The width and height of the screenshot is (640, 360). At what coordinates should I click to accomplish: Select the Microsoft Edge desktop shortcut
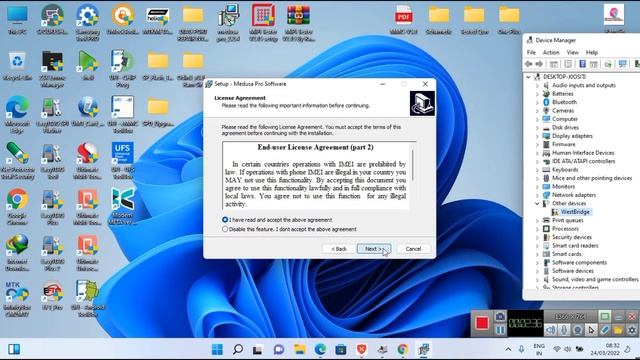pyautogui.click(x=17, y=114)
